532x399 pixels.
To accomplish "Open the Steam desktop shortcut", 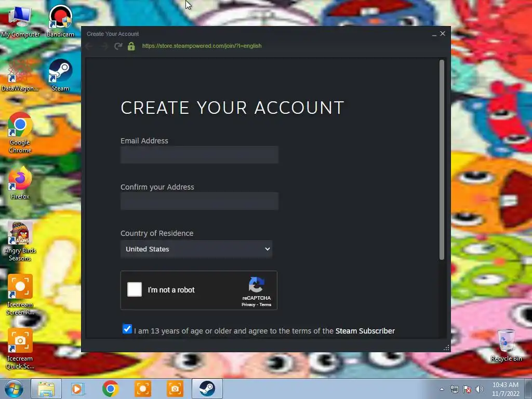I will (x=60, y=75).
